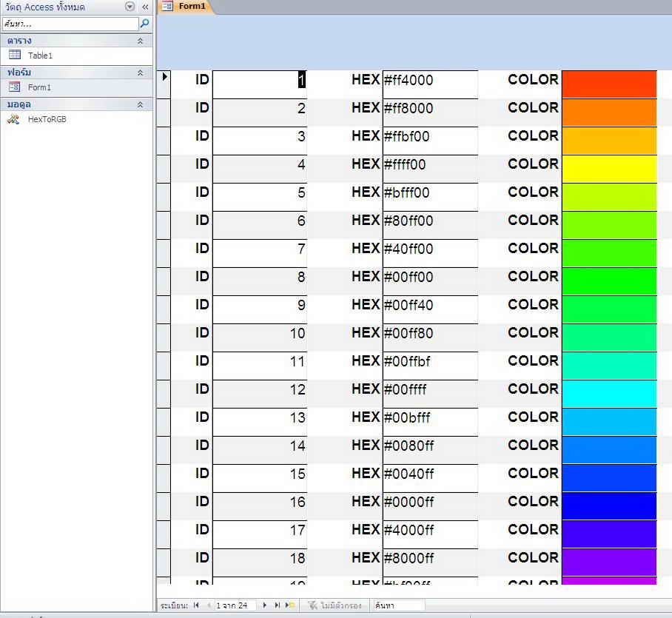Click the record search box at bottom
The width and height of the screenshot is (672, 618).
click(399, 605)
